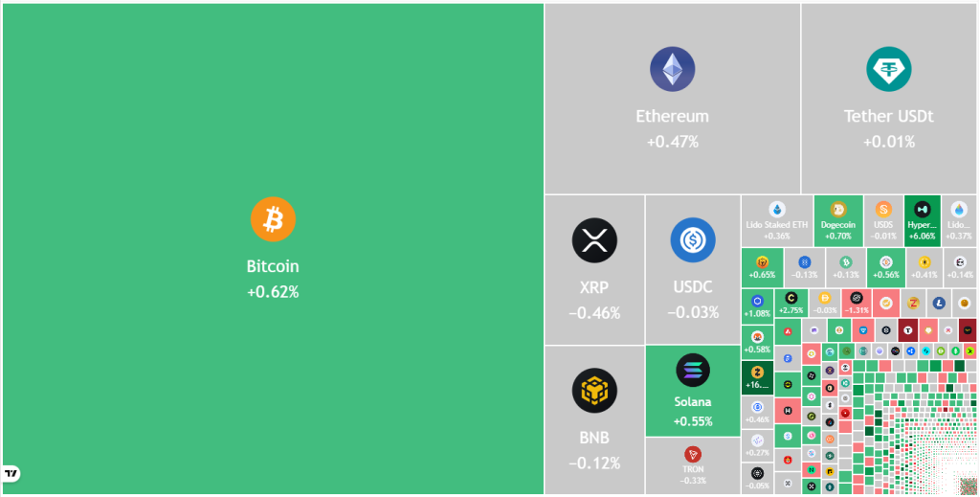The width and height of the screenshot is (980, 497).
Task: Click the tile showing +2.75% change
Action: click(791, 304)
